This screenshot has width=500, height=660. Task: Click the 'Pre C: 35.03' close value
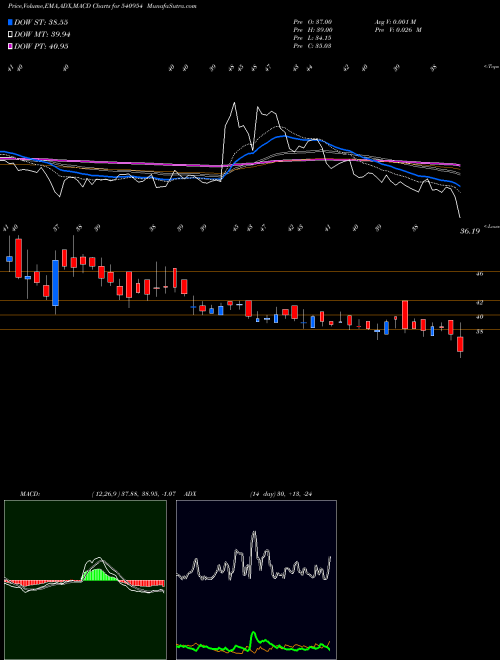[314, 46]
